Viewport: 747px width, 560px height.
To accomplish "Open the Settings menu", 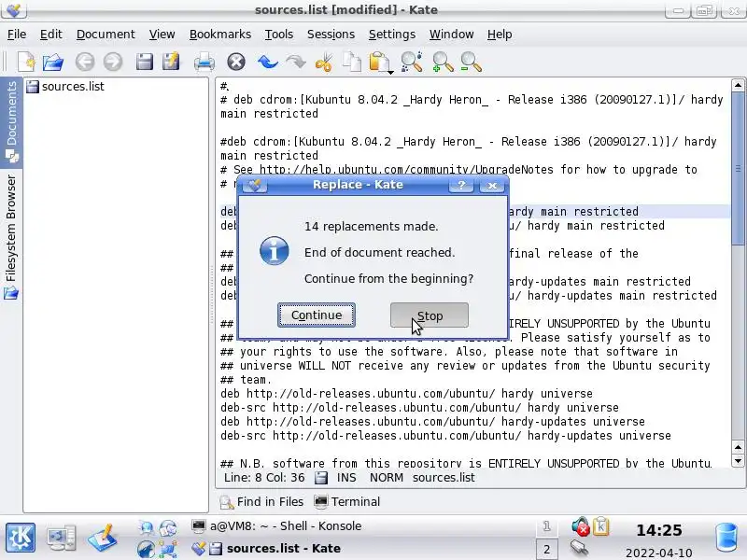I will pos(392,35).
